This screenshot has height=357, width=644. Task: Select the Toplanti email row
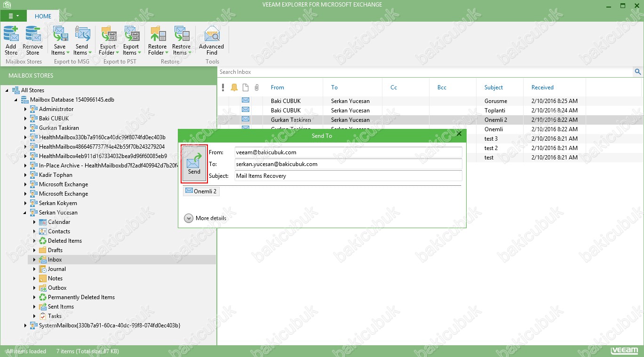[430, 110]
